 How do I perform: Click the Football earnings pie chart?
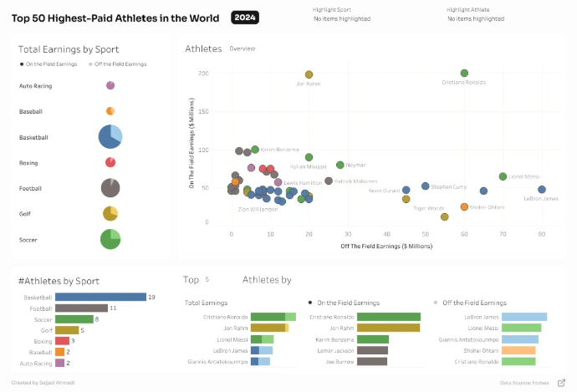[110, 188]
